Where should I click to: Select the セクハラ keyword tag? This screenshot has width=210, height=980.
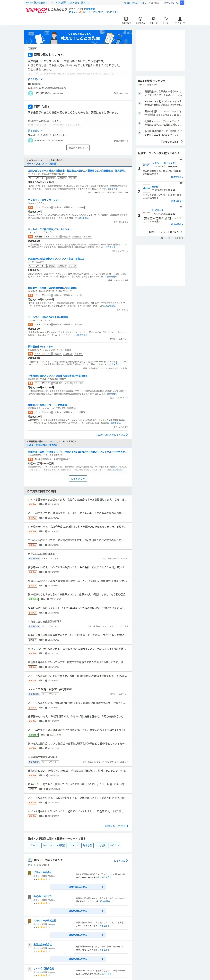pyautogui.click(x=47, y=845)
